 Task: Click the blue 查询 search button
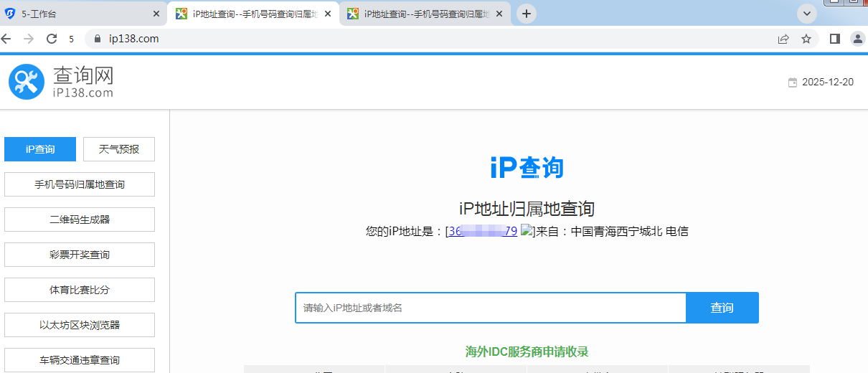722,308
